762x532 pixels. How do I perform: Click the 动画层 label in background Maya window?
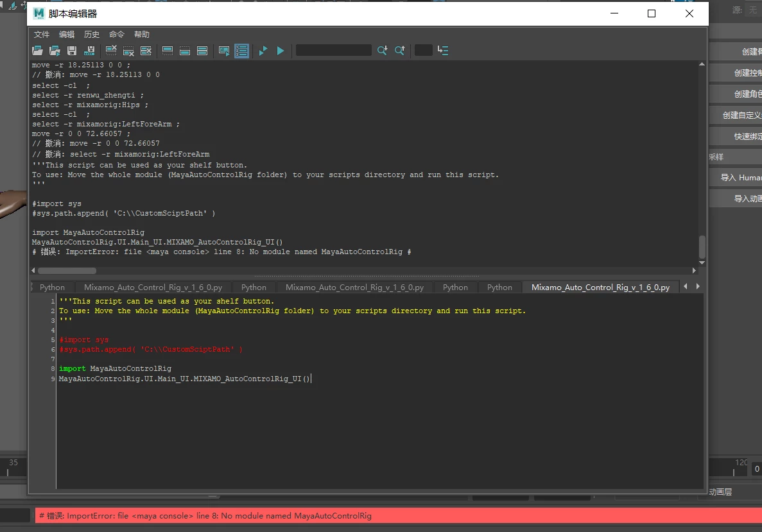(720, 492)
